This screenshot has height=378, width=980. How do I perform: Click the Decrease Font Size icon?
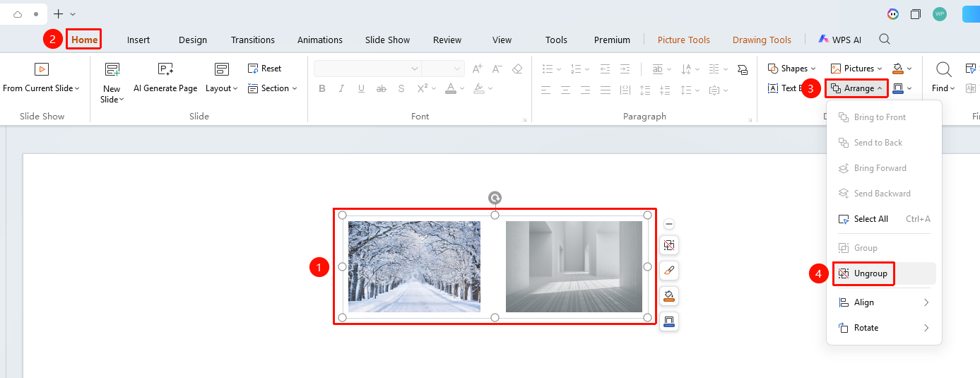pos(497,69)
